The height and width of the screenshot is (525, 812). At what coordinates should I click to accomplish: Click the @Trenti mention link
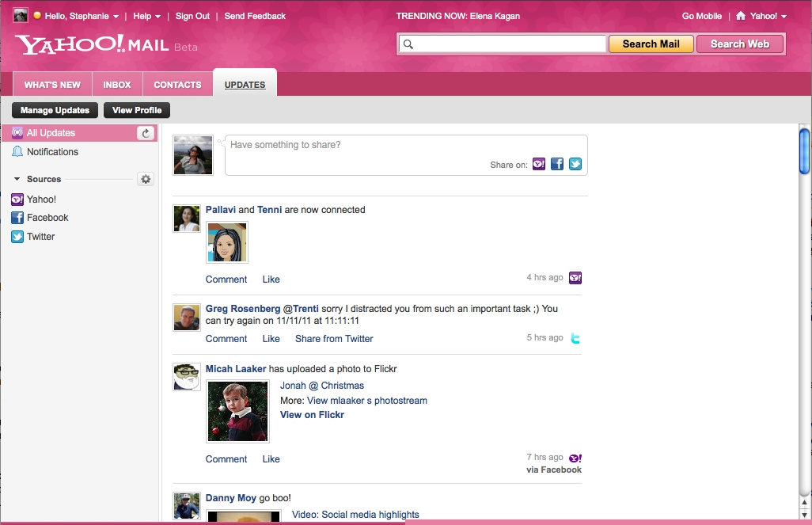pyautogui.click(x=301, y=309)
